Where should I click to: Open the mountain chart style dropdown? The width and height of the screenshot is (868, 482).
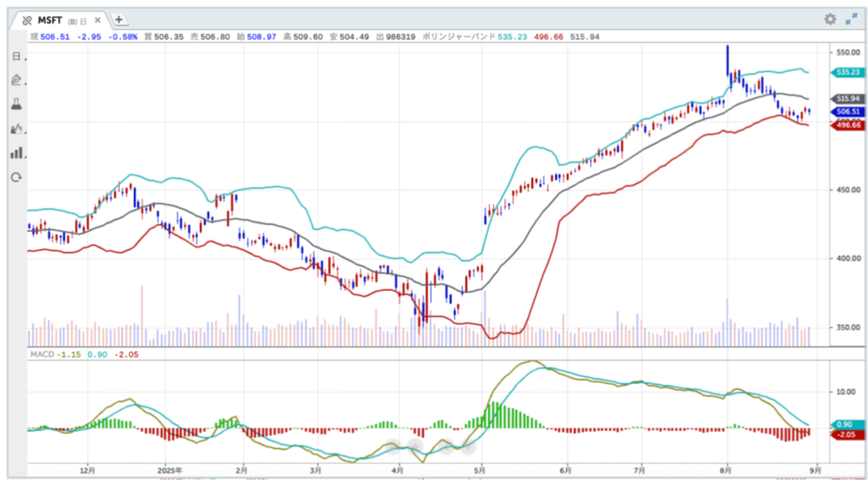tap(16, 129)
